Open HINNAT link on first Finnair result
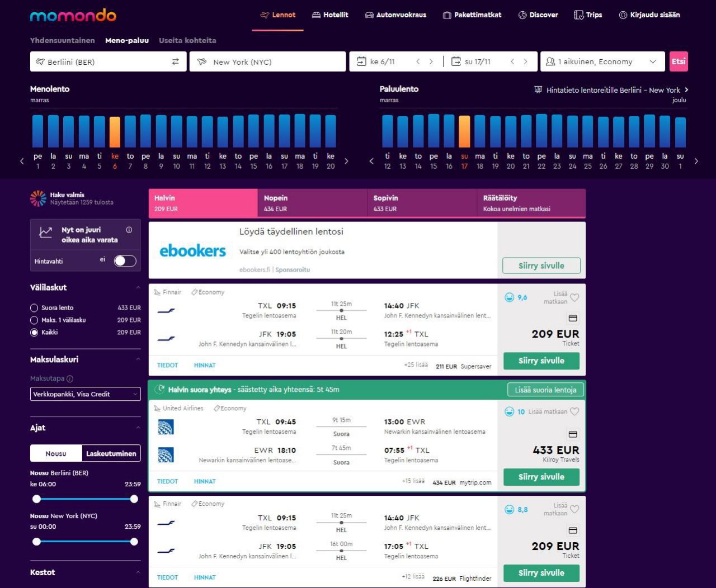The height and width of the screenshot is (588, 716). point(205,365)
